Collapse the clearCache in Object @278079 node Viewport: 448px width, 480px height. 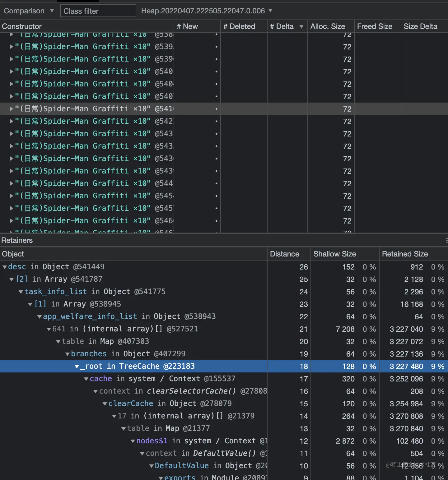[105, 404]
